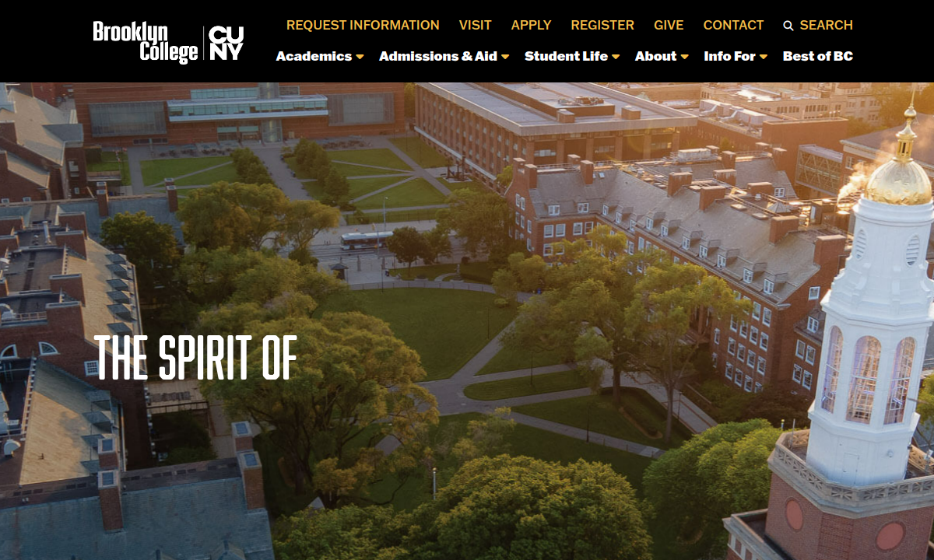Click the Give link

(x=669, y=25)
